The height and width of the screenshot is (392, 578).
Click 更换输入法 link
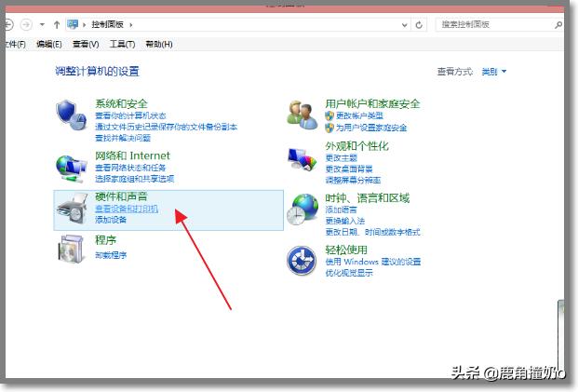pyautogui.click(x=345, y=221)
